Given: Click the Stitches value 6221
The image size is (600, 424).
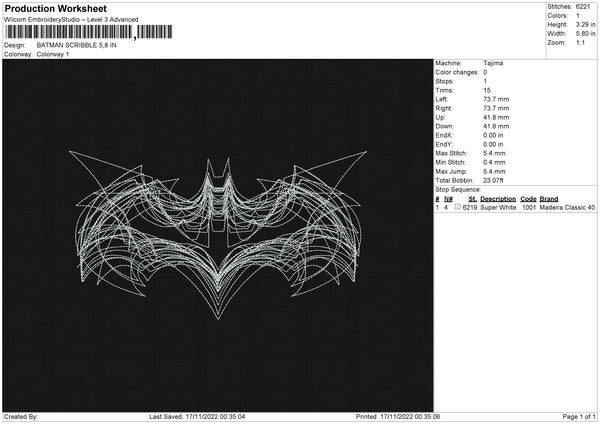Looking at the screenshot, I should (x=583, y=7).
